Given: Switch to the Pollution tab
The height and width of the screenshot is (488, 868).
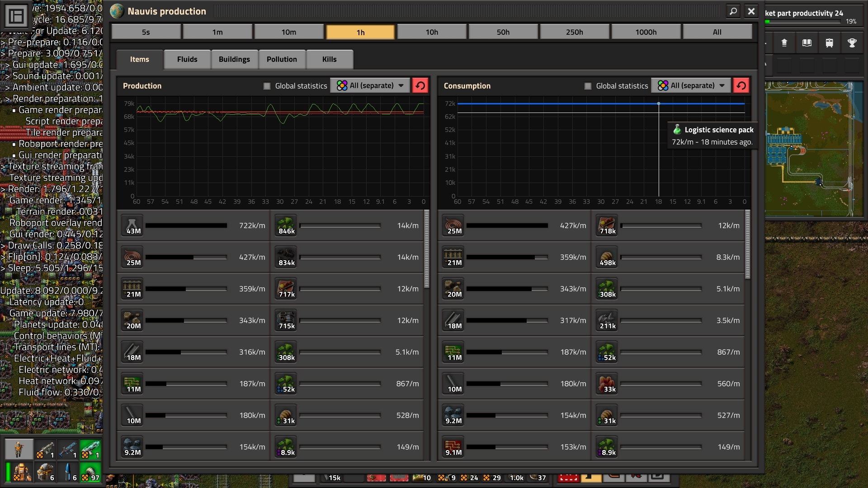Looking at the screenshot, I should click(x=282, y=59).
